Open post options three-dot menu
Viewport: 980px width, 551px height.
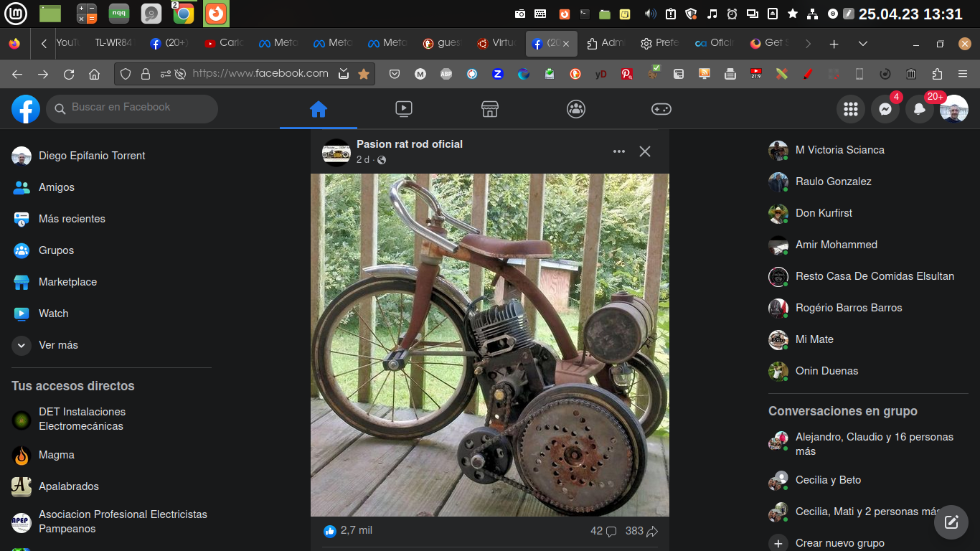618,151
